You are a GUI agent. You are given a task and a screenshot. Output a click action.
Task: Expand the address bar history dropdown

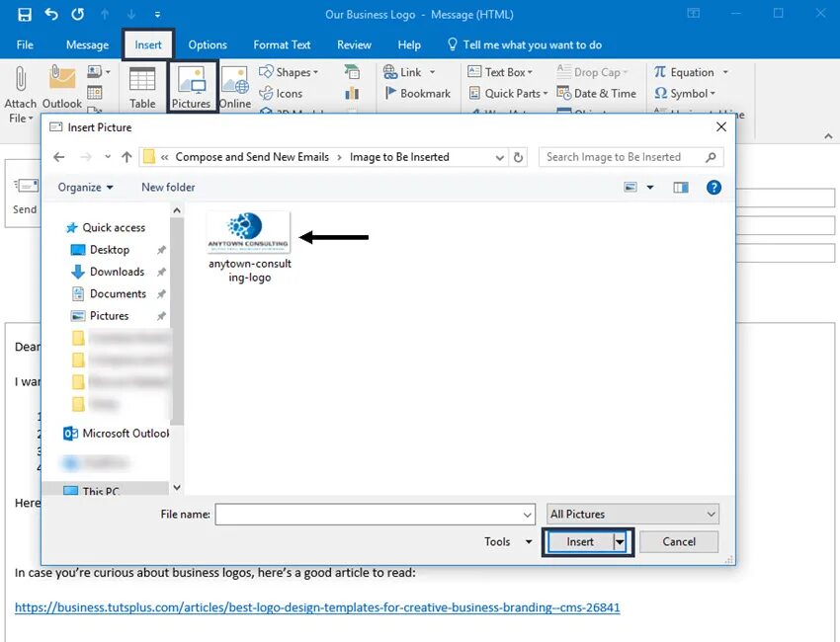click(x=499, y=157)
